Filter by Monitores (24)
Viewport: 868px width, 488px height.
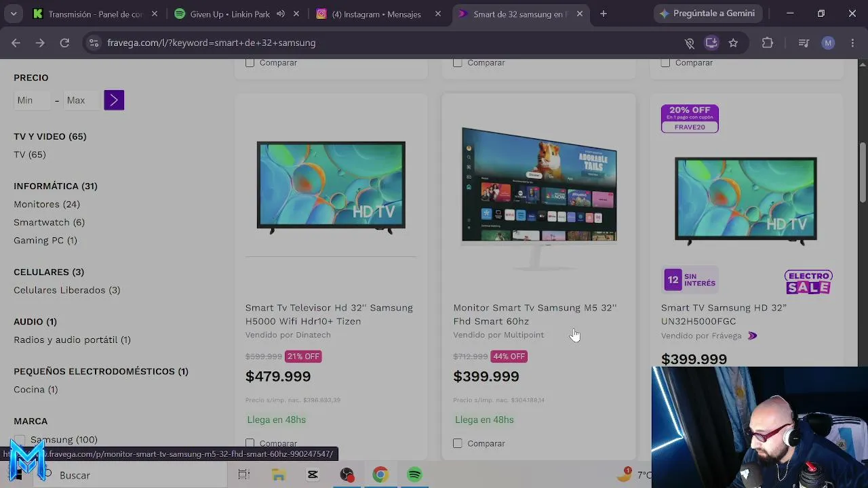click(x=47, y=204)
